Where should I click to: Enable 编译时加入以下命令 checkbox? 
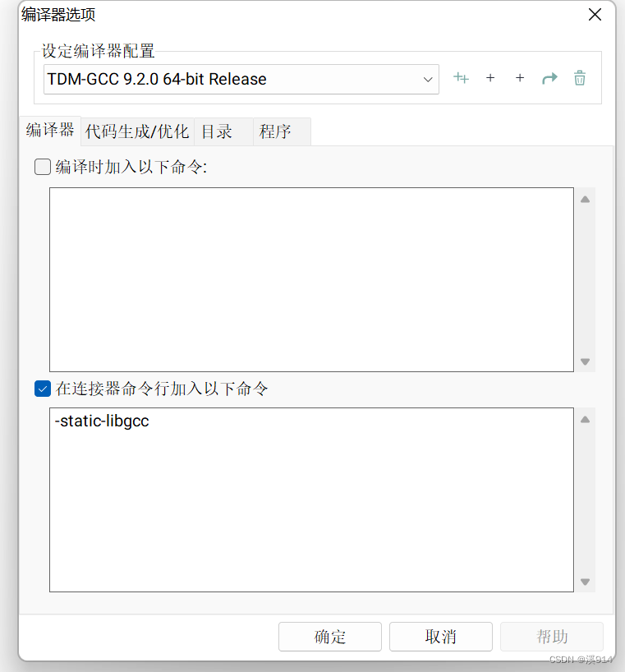tap(43, 167)
